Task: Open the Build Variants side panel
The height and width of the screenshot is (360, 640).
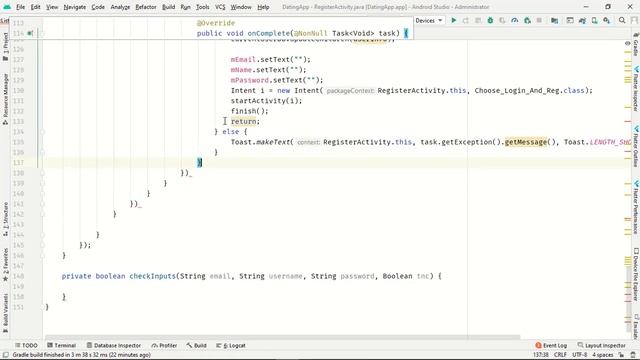Action: pyautogui.click(x=5, y=313)
